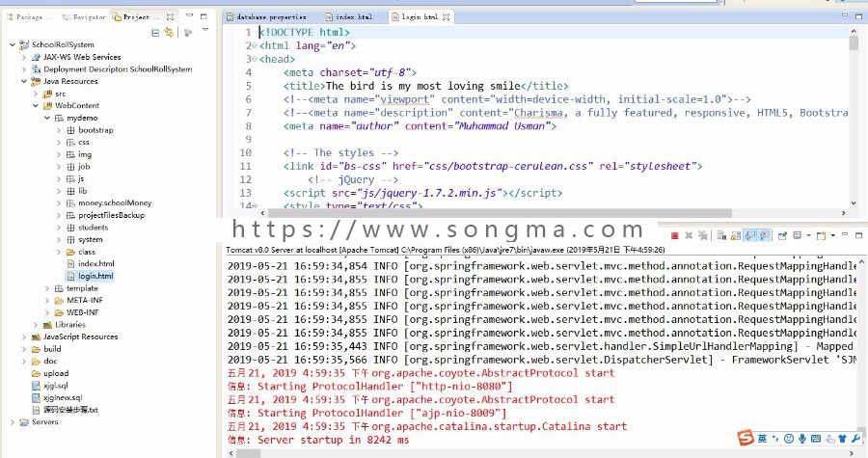
Task: Click Remove All Terminated Launches icon
Action: [703, 235]
